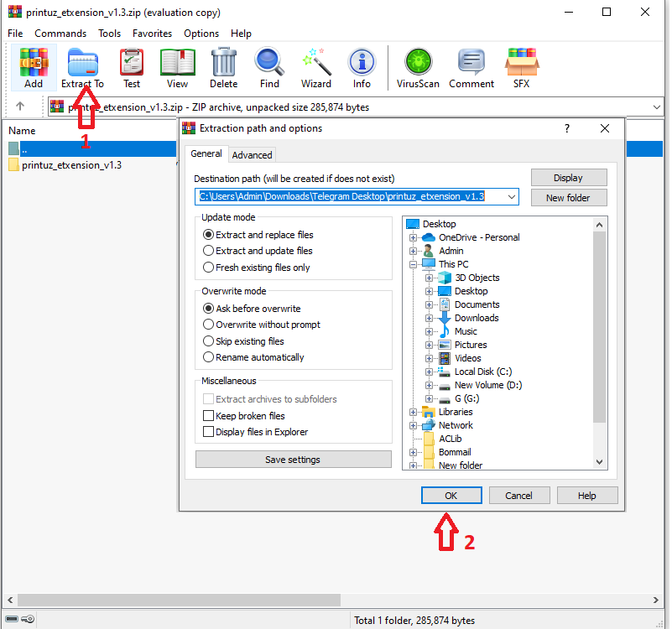Open the Options menu

[201, 34]
